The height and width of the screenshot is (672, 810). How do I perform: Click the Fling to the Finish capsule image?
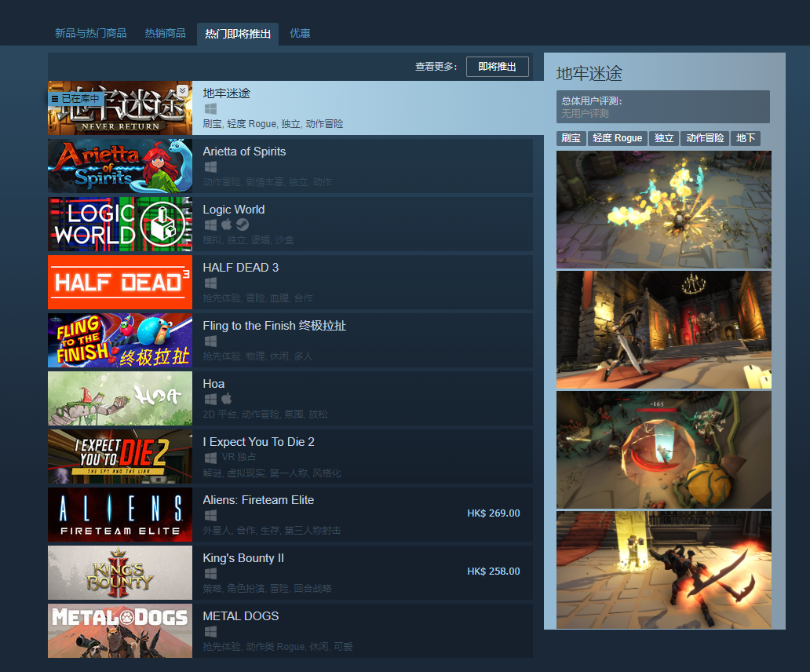120,341
